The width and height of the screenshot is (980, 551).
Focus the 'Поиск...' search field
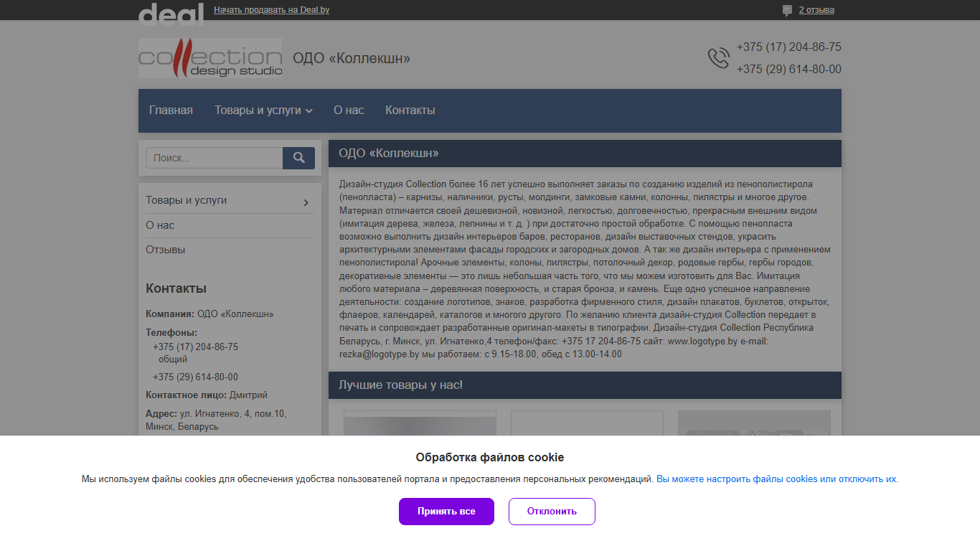point(215,158)
